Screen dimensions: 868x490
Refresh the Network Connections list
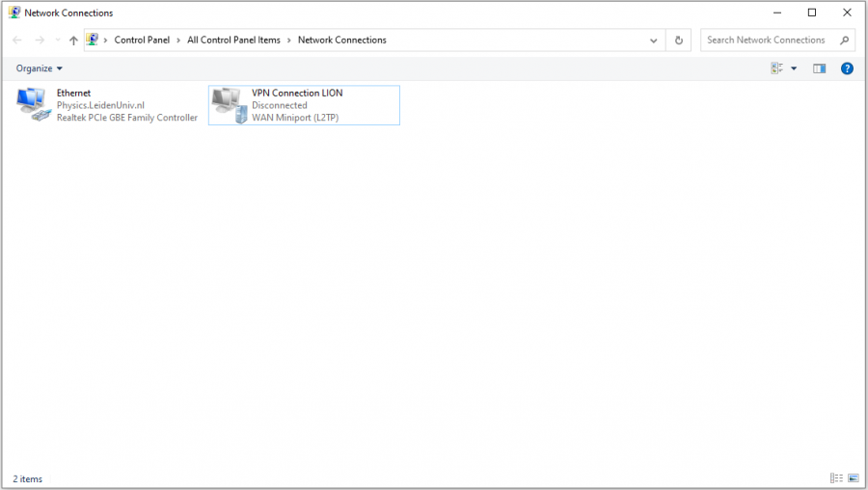[679, 41]
